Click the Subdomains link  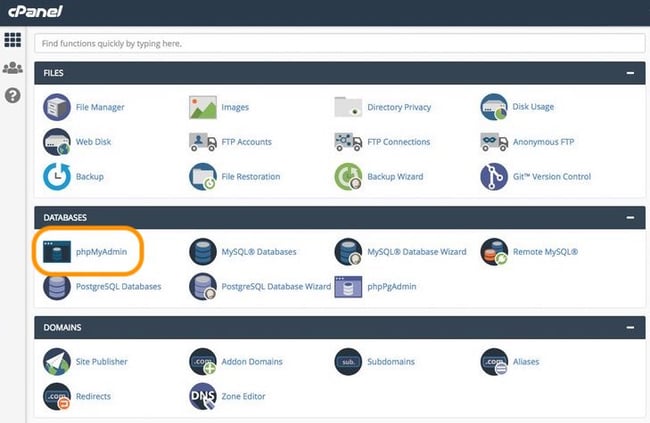click(x=391, y=362)
